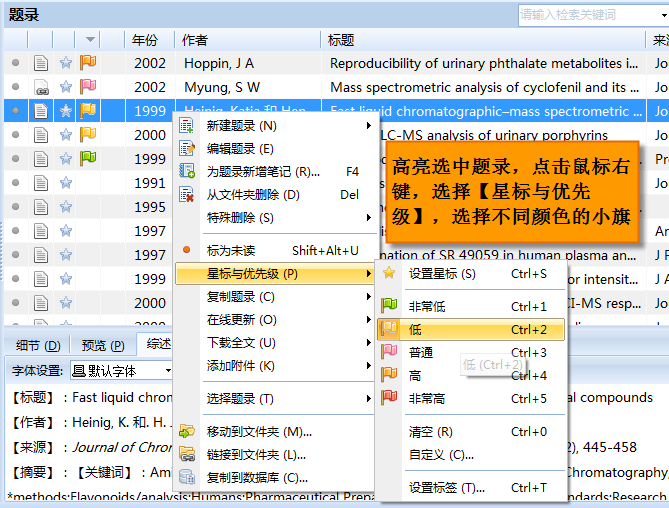Click the pink flag on the Myung, S W row
Image resolution: width=669 pixels, height=508 pixels.
pyautogui.click(x=88, y=86)
